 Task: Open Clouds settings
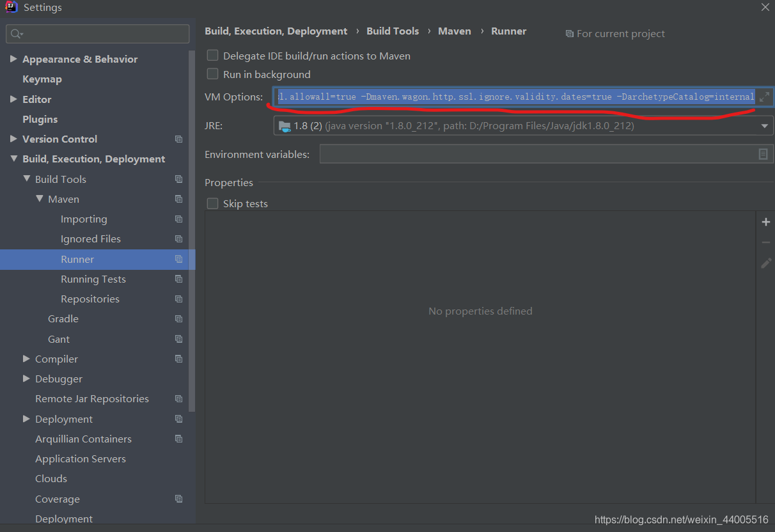(x=51, y=478)
